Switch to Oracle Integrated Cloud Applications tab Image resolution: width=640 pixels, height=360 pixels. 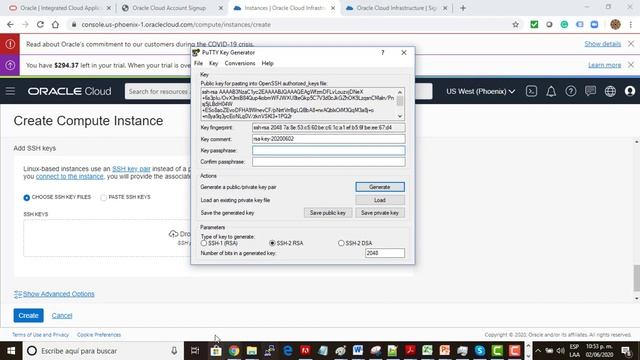pyautogui.click(x=60, y=8)
